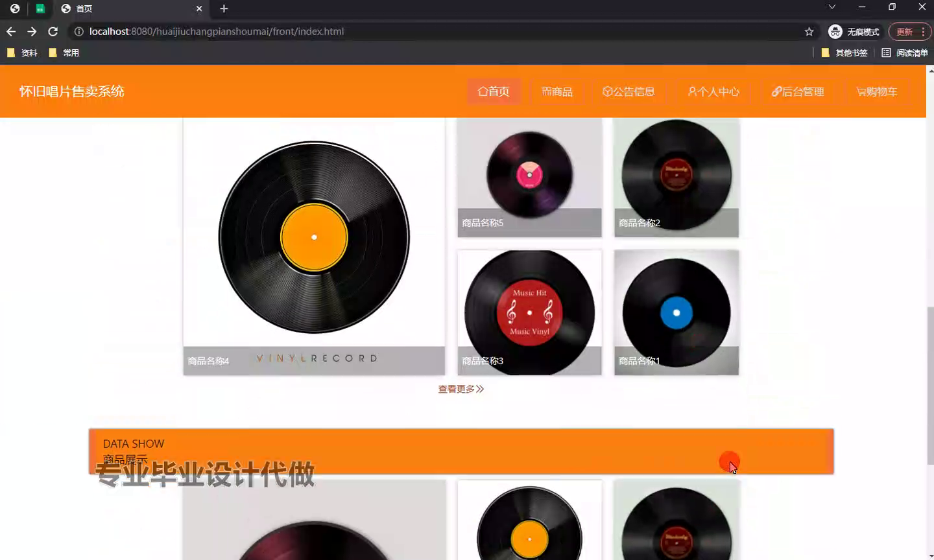Open the 购物车 shopping cart

(877, 91)
